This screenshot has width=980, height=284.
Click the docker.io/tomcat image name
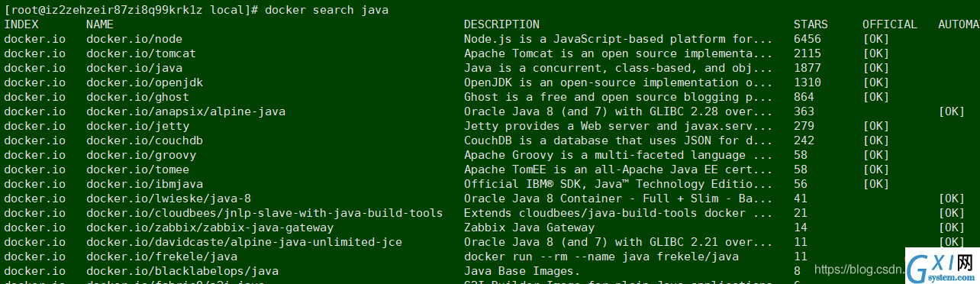point(141,53)
